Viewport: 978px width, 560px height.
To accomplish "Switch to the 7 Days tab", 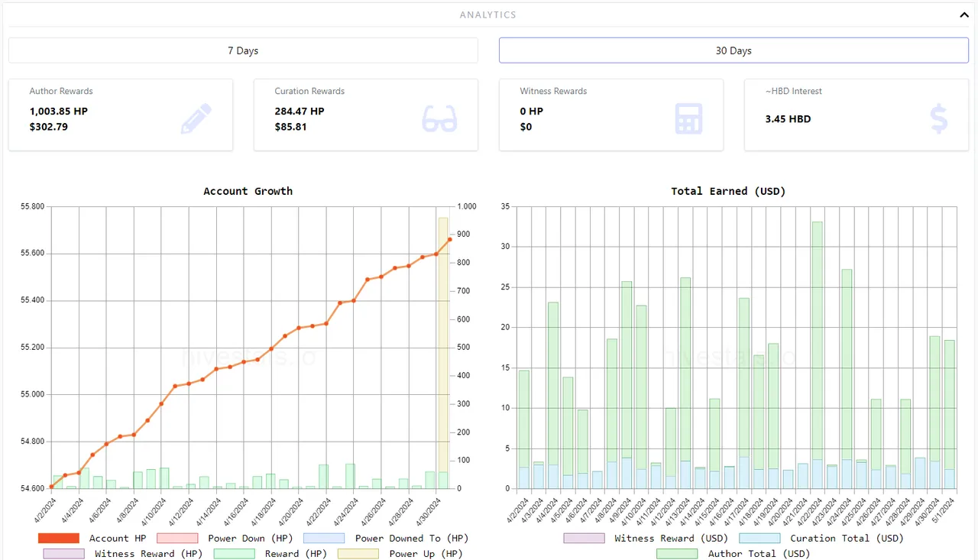I will point(243,50).
